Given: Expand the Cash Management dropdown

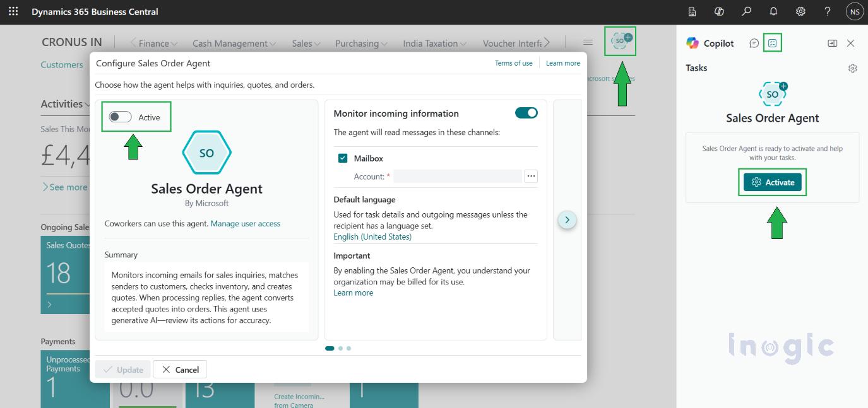Looking at the screenshot, I should click(x=234, y=44).
